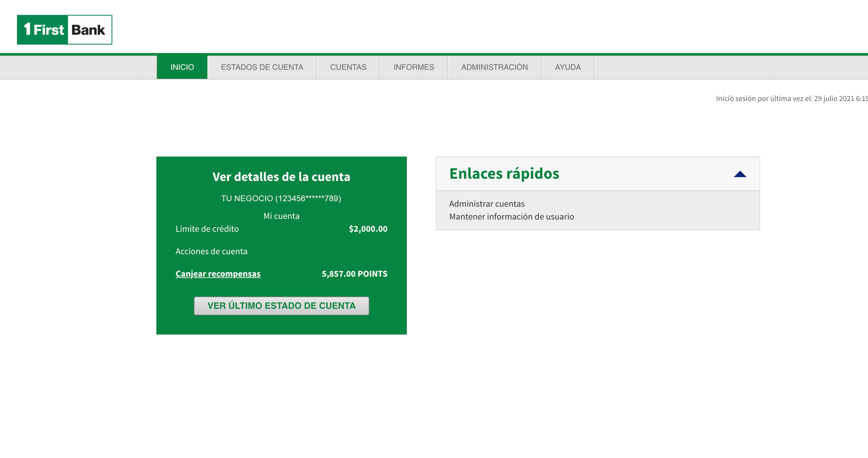868x458 pixels.
Task: Click the Límite de crédito label
Action: click(x=207, y=229)
